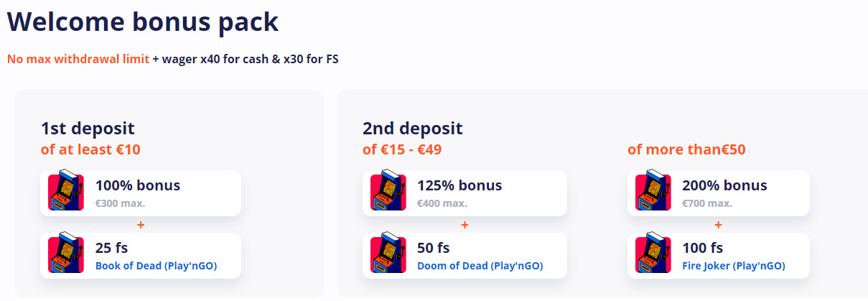This screenshot has height=301, width=868.
Task: Choose the 25 fs reward card
Action: click(x=141, y=255)
